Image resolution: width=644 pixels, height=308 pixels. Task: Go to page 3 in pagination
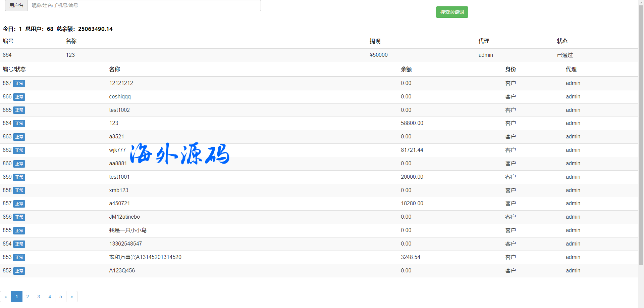click(39, 297)
